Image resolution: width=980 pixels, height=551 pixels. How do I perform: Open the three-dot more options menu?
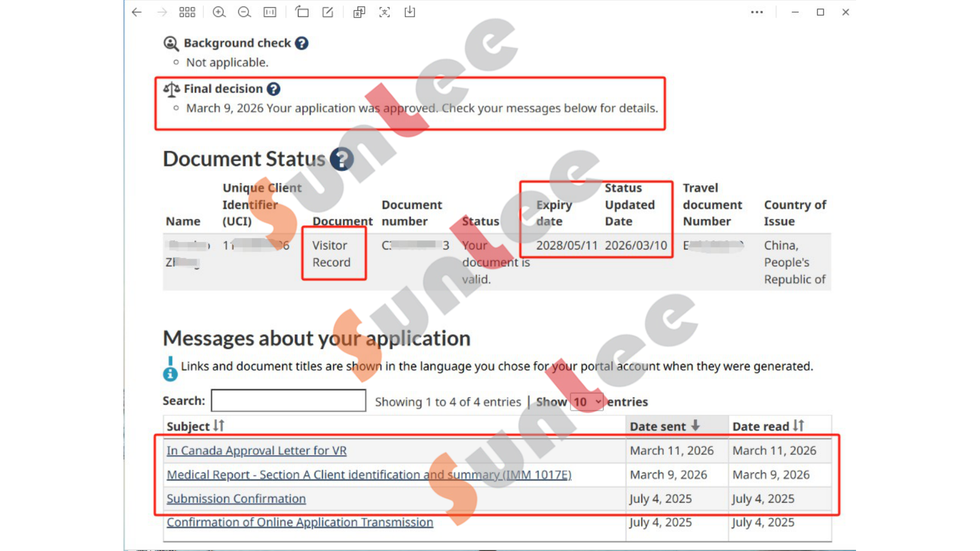coord(757,12)
